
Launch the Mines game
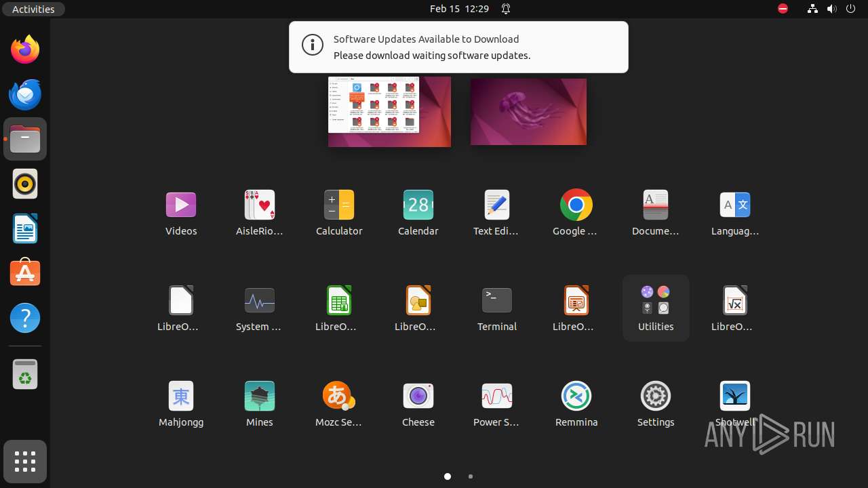point(260,404)
